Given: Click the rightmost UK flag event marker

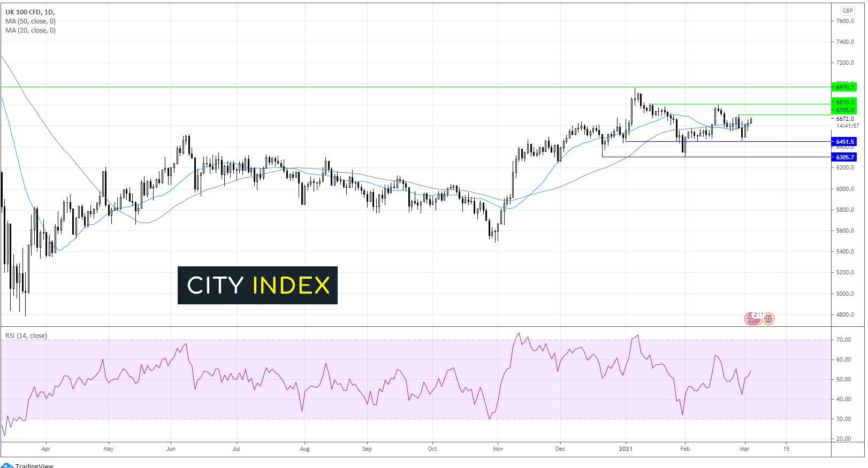Looking at the screenshot, I should 768,319.
